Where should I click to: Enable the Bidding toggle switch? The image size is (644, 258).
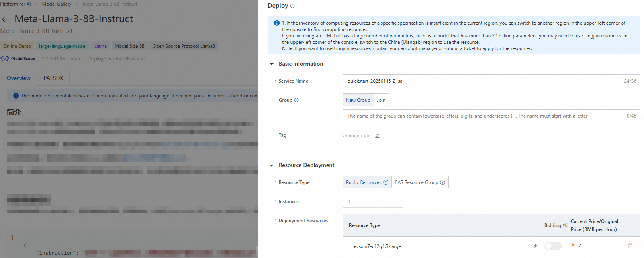coord(553,246)
